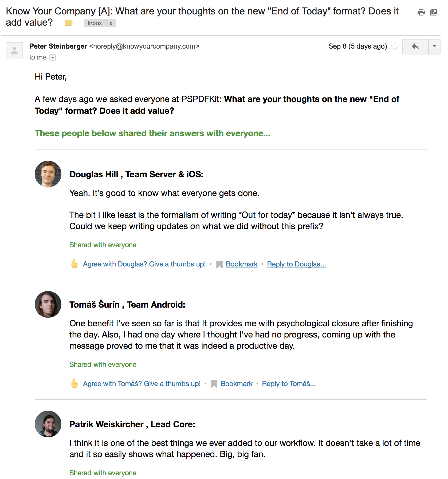Image resolution: width=448 pixels, height=479 pixels.
Task: Open email in new window icon
Action: [434, 12]
